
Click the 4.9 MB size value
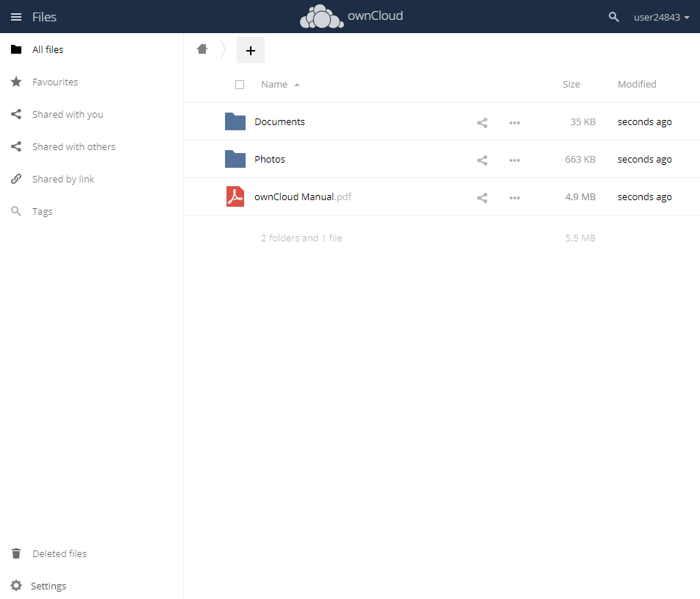click(580, 197)
